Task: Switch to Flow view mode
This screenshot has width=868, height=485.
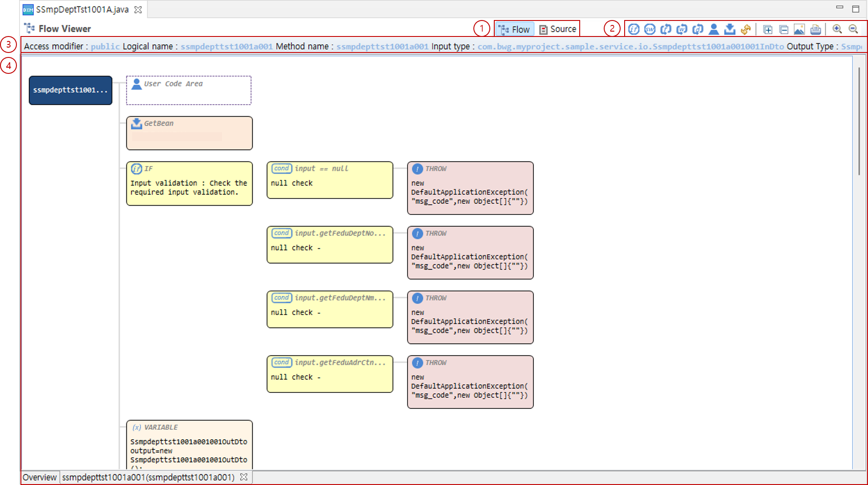Action: [x=514, y=28]
